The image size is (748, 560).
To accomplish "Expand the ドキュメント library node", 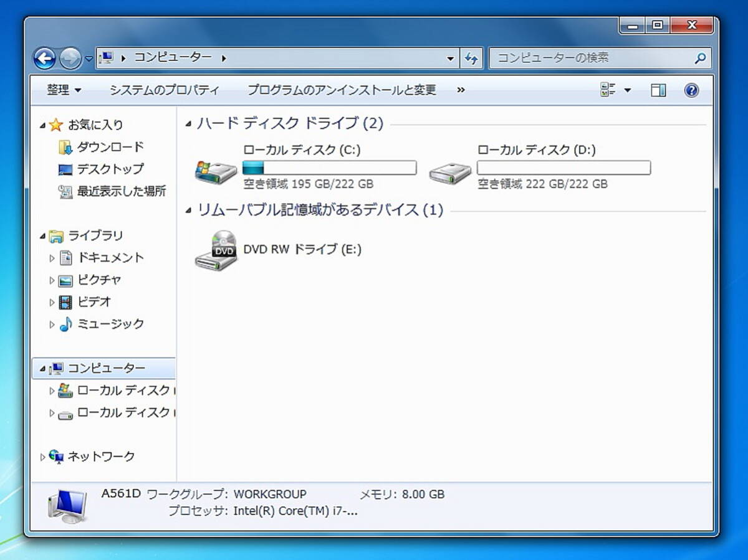I will (x=52, y=258).
